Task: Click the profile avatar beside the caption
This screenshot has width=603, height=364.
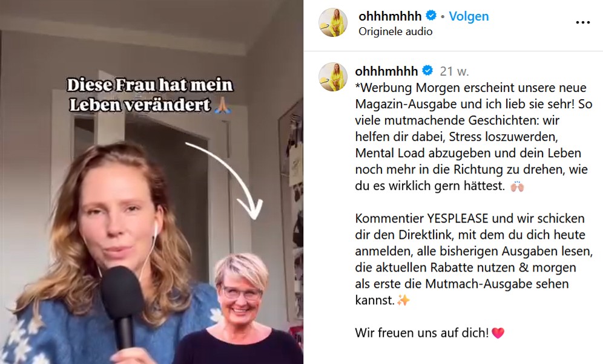Action: (333, 77)
